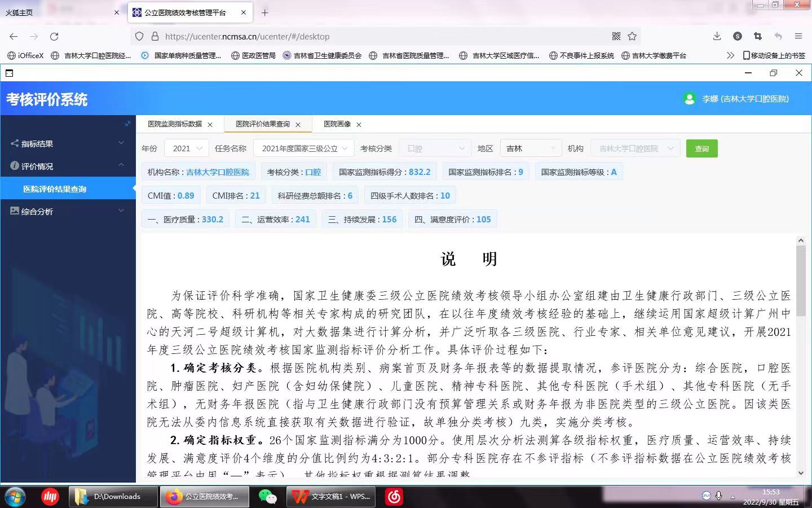Switch to WPS 文字文稿1 in taskbar
The width and height of the screenshot is (812, 508).
[x=331, y=497]
